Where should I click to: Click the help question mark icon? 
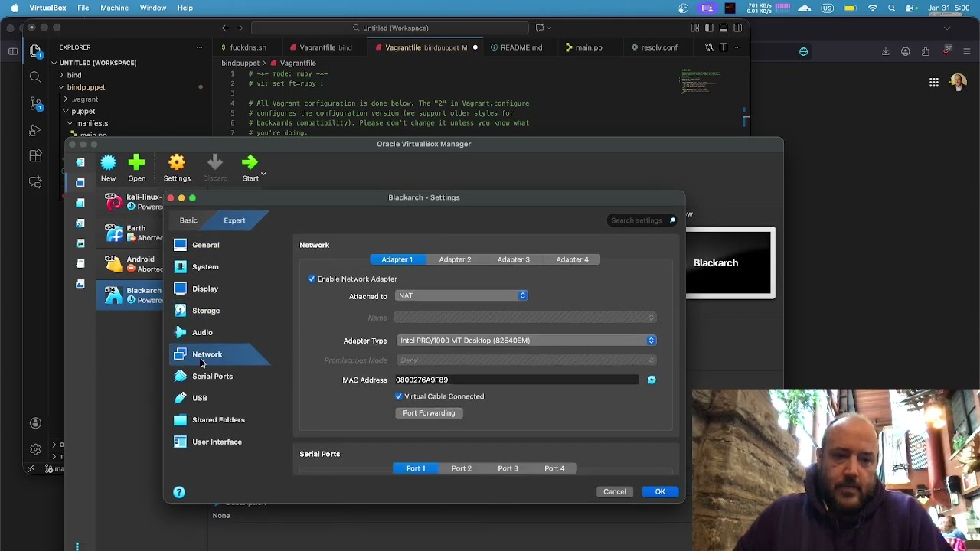(x=179, y=492)
